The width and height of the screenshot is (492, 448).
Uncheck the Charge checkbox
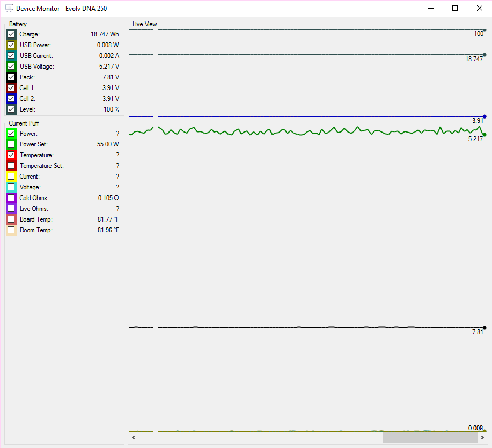coord(11,34)
